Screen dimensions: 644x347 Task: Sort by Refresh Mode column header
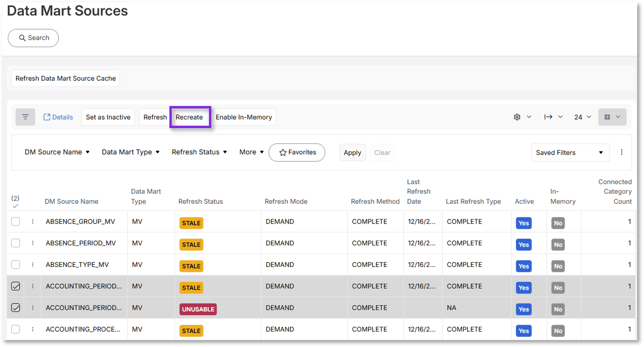[x=286, y=201]
